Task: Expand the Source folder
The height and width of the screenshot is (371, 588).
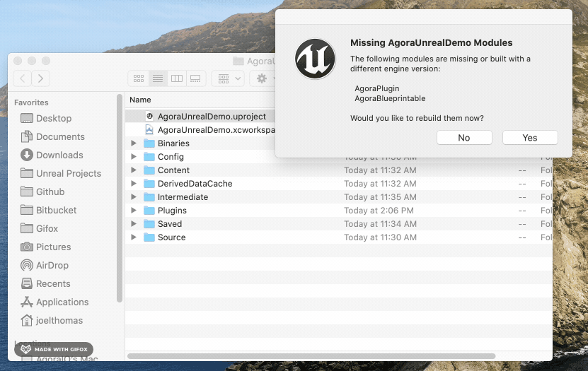Action: tap(134, 237)
